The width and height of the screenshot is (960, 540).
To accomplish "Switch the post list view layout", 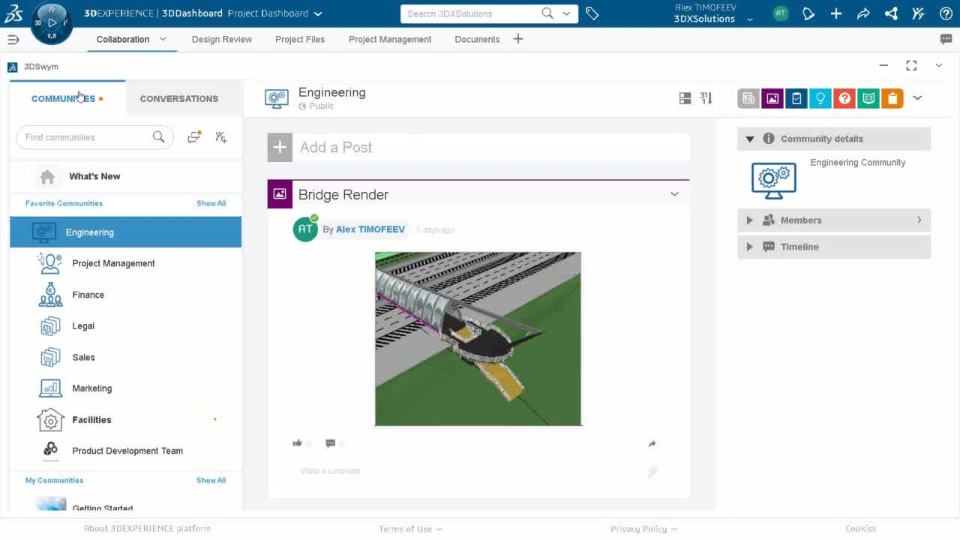I will point(685,98).
